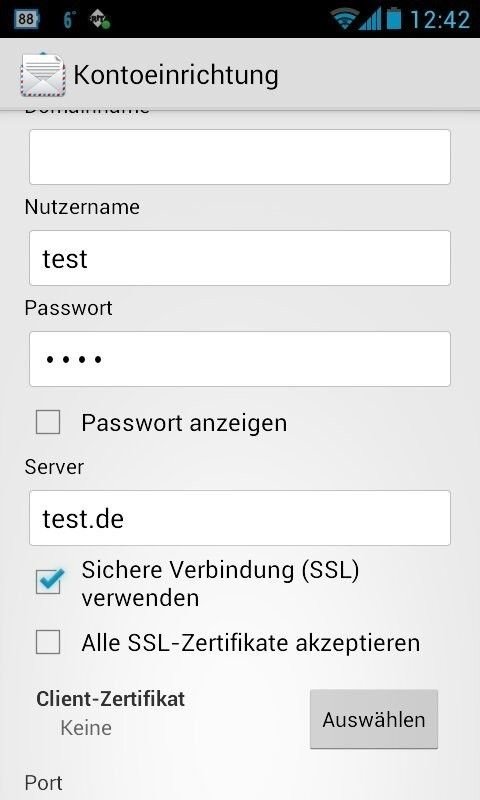Tap the mobile signal strength bars

pos(370,20)
